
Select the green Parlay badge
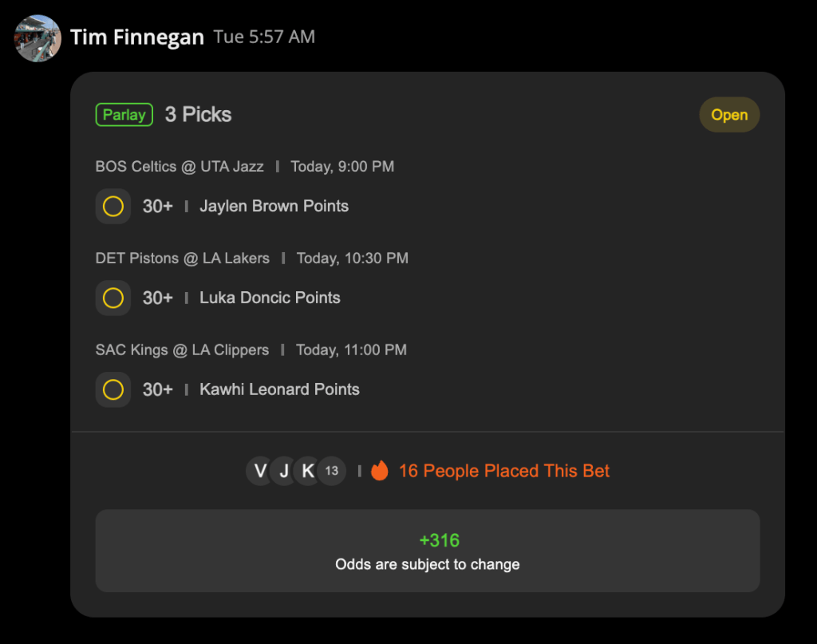pos(124,115)
